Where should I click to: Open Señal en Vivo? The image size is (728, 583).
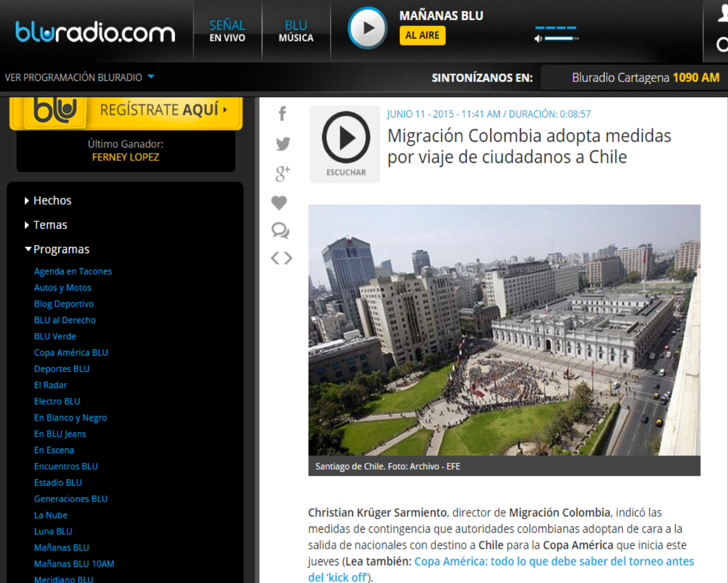[x=227, y=31]
